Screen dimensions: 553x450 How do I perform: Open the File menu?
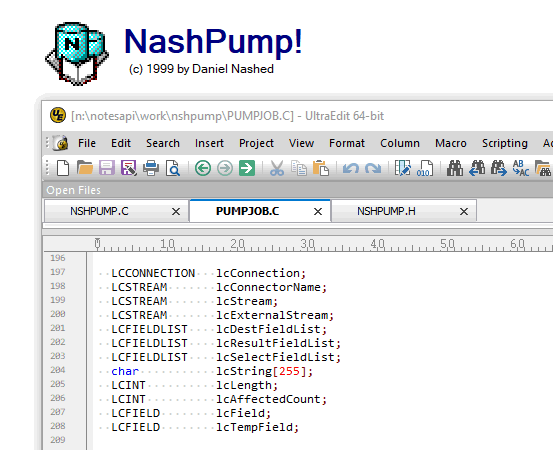pyautogui.click(x=87, y=143)
